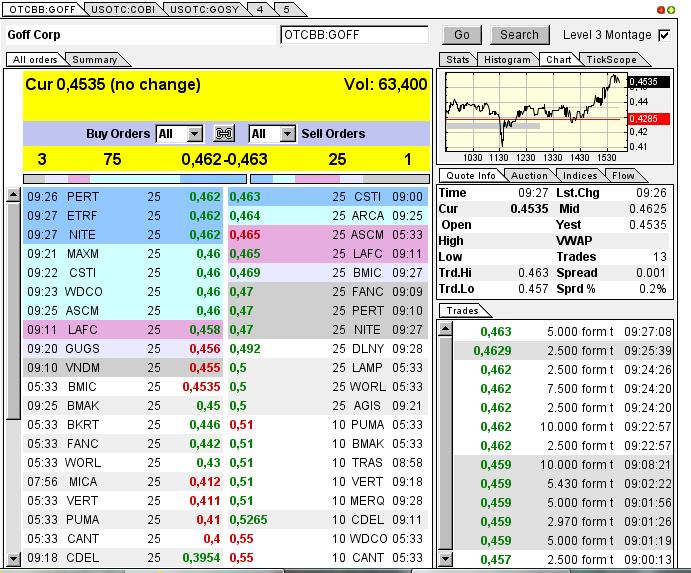Click the Search button

[x=519, y=35]
